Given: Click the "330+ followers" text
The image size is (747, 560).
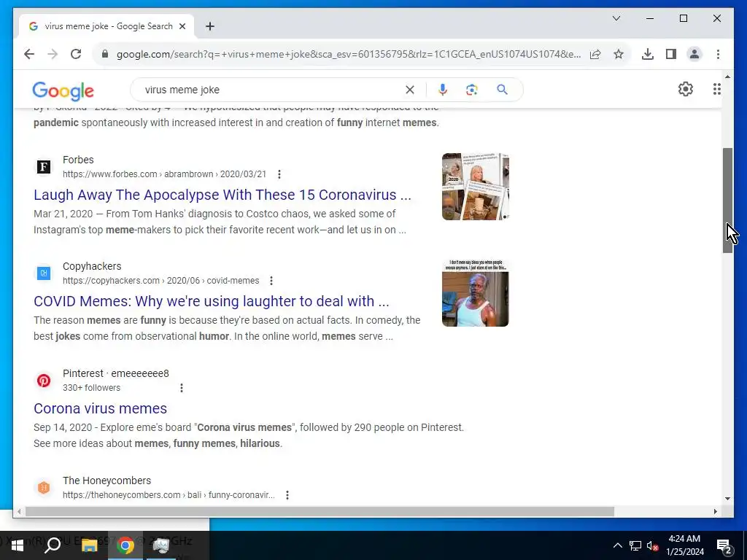Looking at the screenshot, I should 91,388.
